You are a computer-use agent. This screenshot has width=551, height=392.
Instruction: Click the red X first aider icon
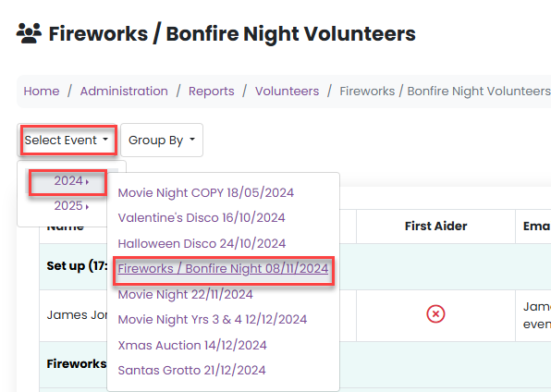pyautogui.click(x=435, y=313)
